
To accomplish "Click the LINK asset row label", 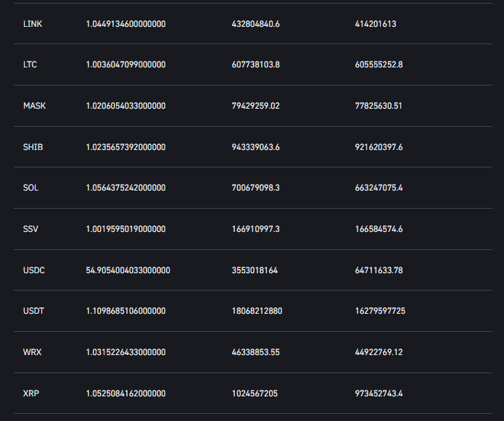I will (x=32, y=24).
